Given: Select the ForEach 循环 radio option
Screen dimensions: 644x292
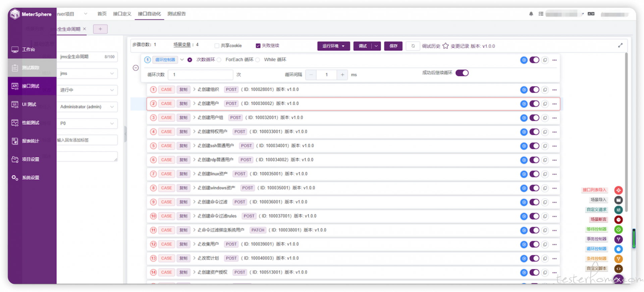Looking at the screenshot, I should point(219,60).
